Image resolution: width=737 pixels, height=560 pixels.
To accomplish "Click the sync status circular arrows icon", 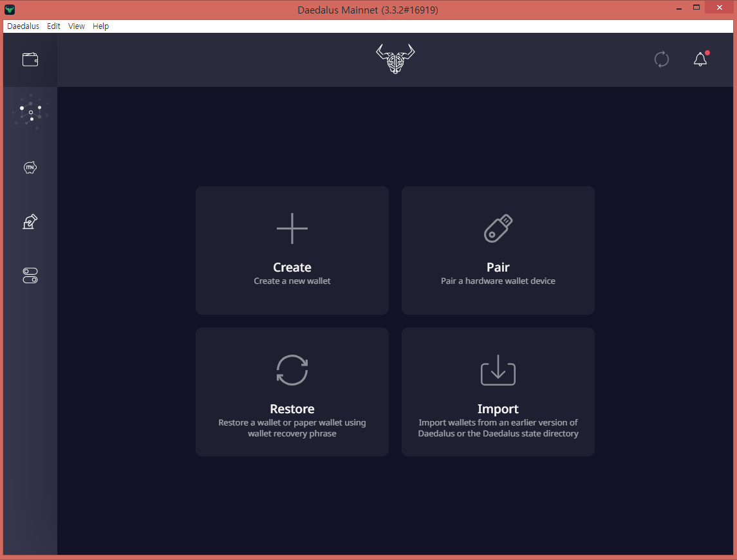I will (661, 59).
